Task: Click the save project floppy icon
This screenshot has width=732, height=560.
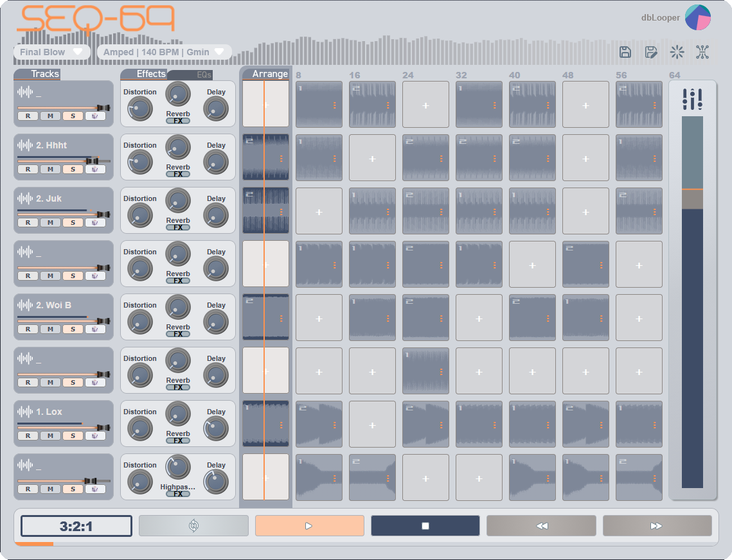Action: pos(625,52)
